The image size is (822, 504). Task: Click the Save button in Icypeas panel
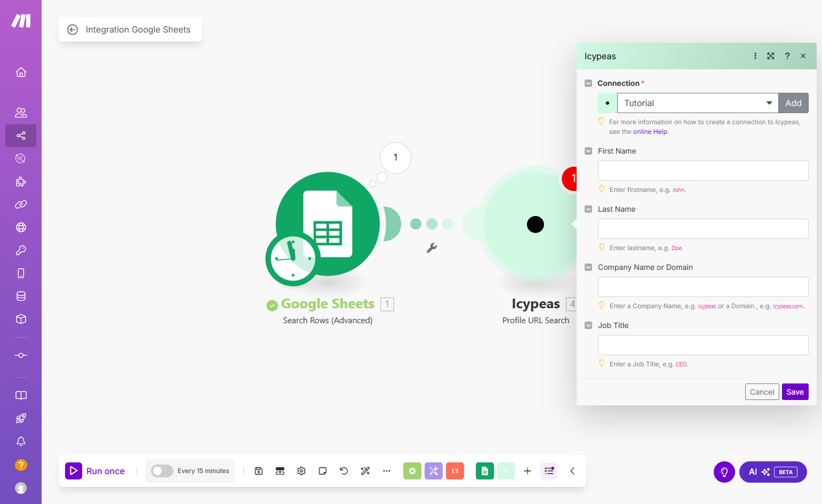(x=795, y=392)
